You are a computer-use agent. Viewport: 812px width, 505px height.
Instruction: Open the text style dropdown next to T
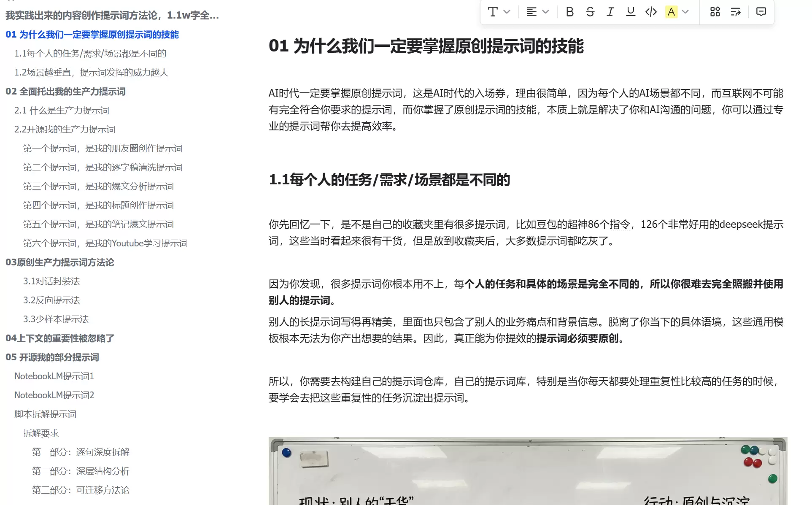point(507,12)
